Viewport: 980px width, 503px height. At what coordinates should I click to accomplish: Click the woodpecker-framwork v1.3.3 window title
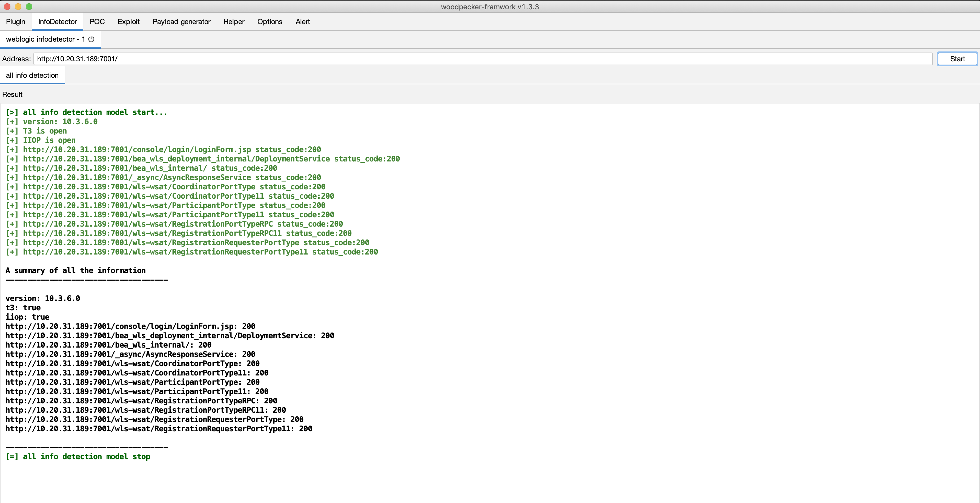pyautogui.click(x=490, y=7)
